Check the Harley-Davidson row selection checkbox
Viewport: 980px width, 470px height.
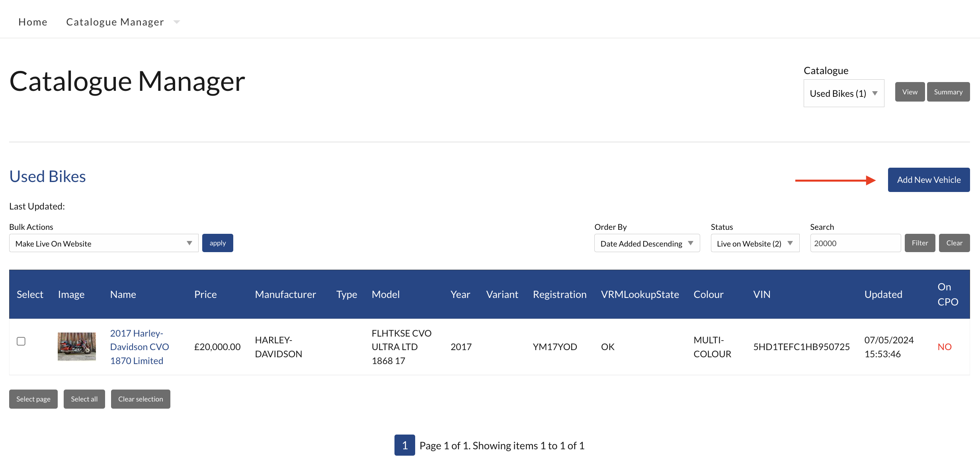[21, 341]
